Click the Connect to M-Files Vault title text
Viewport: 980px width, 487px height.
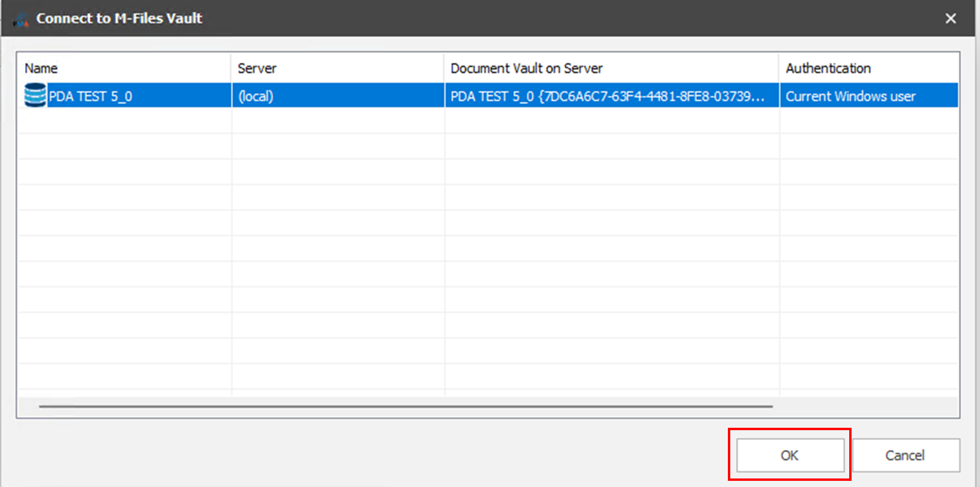[x=119, y=18]
